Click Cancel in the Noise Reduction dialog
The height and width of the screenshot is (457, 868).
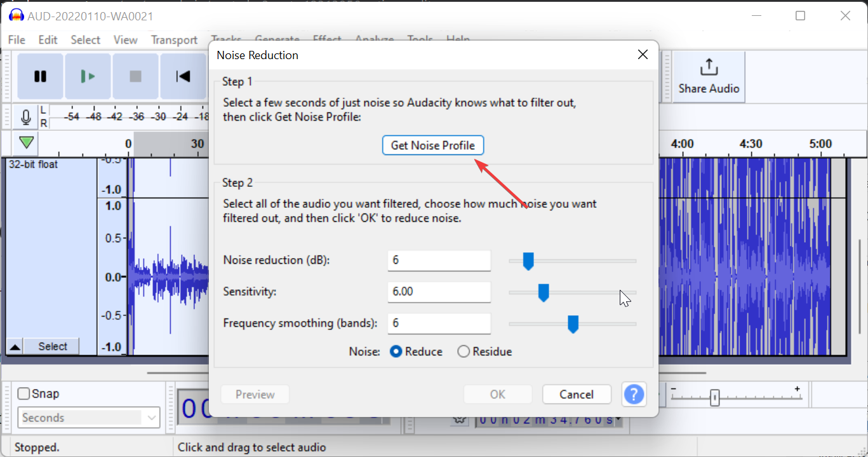click(577, 395)
